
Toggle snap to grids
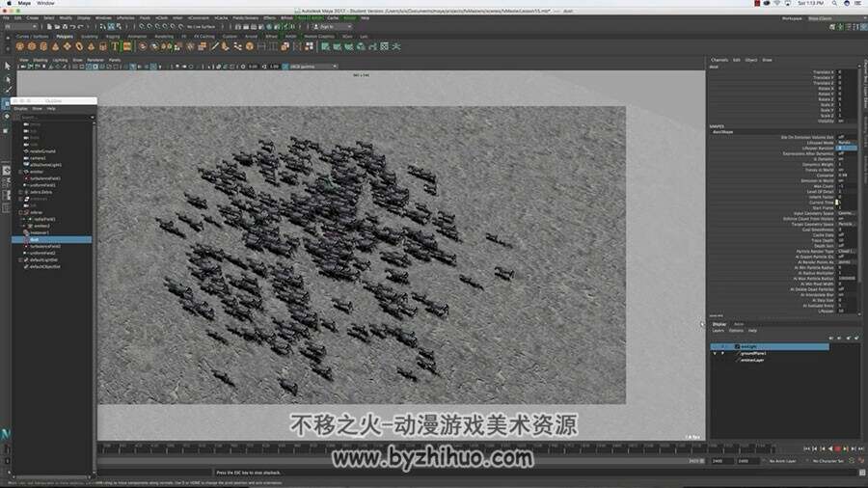point(143,26)
